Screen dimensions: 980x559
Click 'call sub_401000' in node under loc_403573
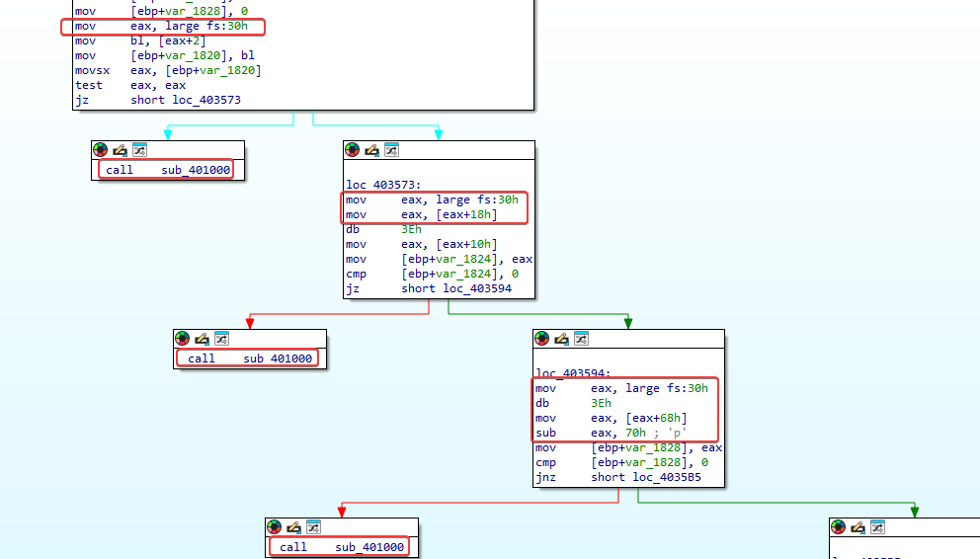pyautogui.click(x=249, y=359)
